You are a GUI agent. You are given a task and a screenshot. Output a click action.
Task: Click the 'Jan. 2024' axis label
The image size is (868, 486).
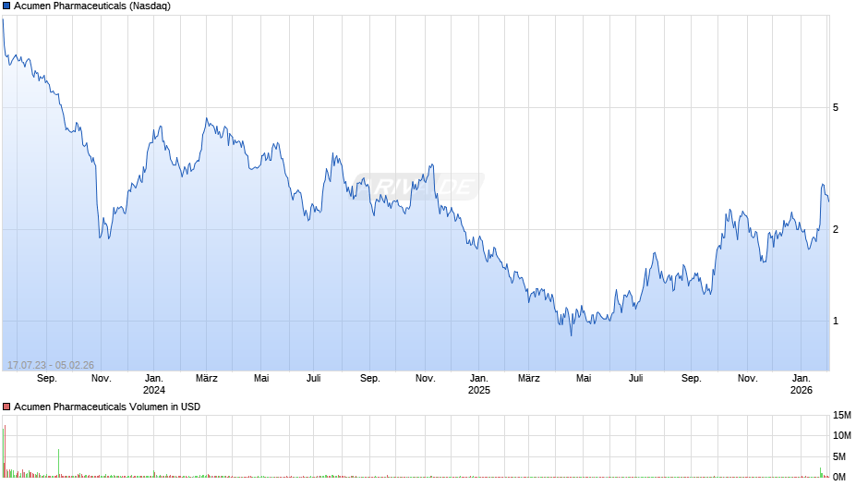pyautogui.click(x=154, y=384)
